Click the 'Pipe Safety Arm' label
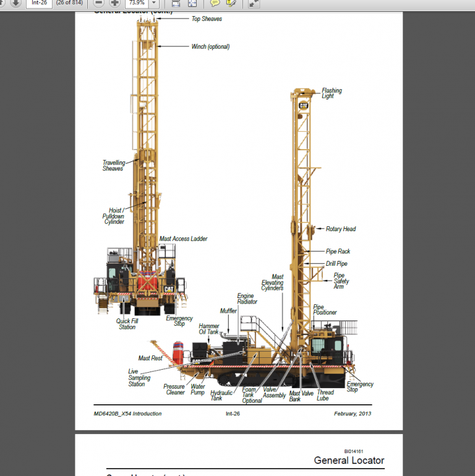 coord(341,281)
